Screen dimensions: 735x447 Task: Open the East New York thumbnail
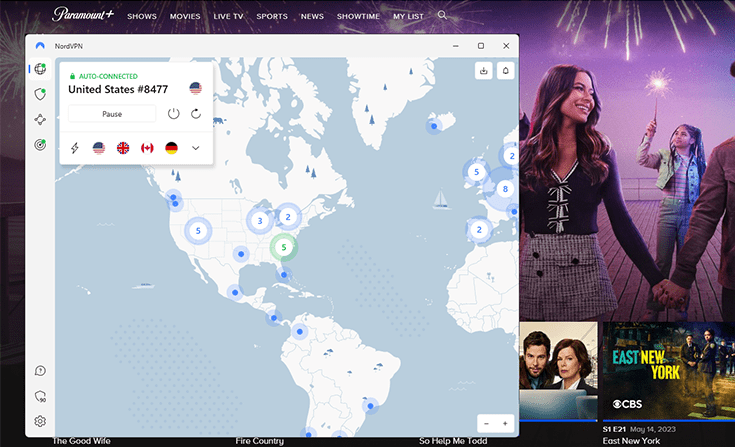[669, 371]
